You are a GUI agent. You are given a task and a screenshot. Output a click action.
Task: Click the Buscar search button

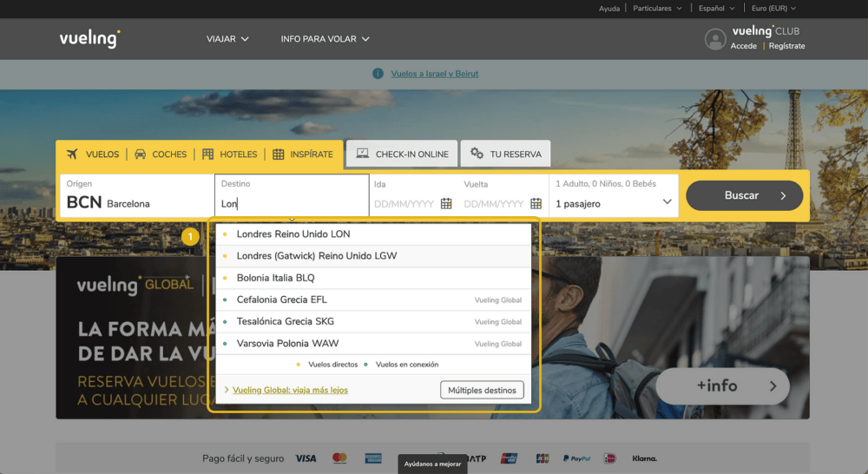[745, 195]
